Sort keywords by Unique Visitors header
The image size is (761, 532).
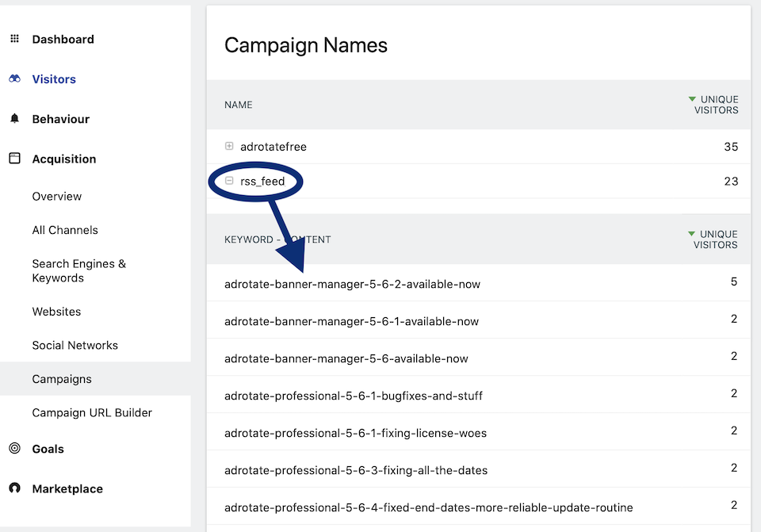tap(713, 239)
